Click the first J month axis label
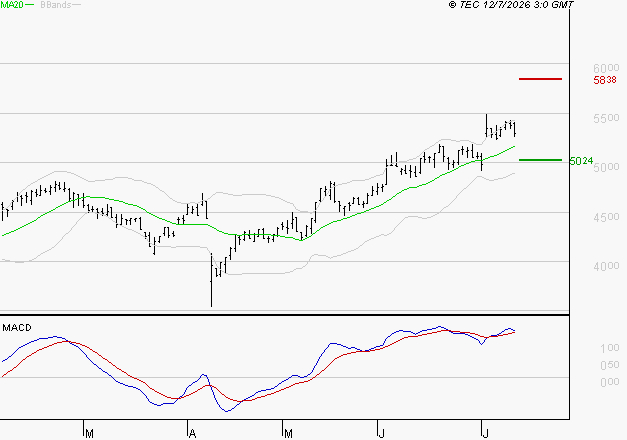627x440 pixels. [x=381, y=434]
